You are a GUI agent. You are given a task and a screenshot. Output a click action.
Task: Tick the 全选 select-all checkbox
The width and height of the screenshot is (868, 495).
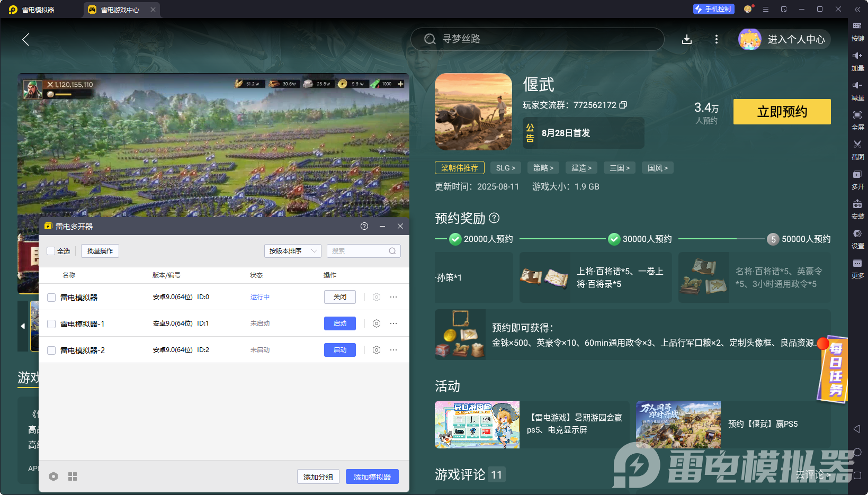coord(51,251)
